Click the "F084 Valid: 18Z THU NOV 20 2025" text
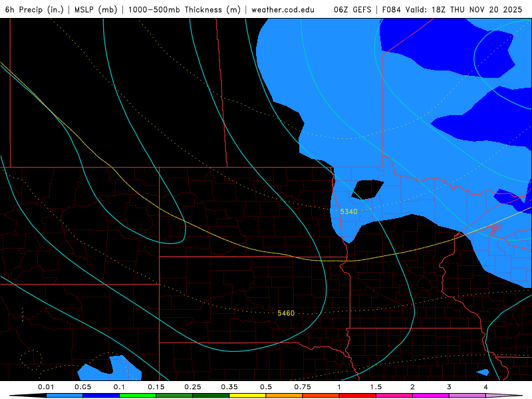 [x=452, y=9]
